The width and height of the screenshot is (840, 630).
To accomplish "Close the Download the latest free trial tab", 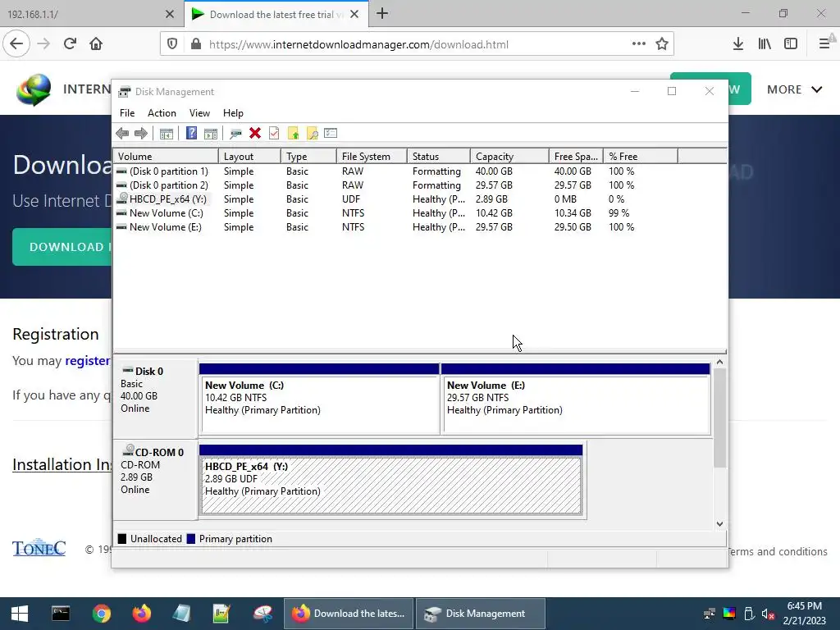I will pyautogui.click(x=354, y=15).
